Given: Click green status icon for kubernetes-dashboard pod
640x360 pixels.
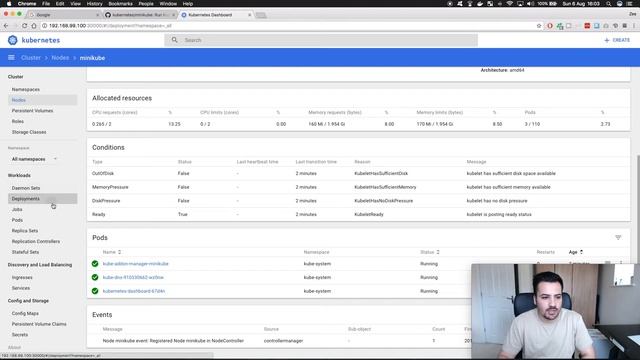Looking at the screenshot, I should [95, 291].
